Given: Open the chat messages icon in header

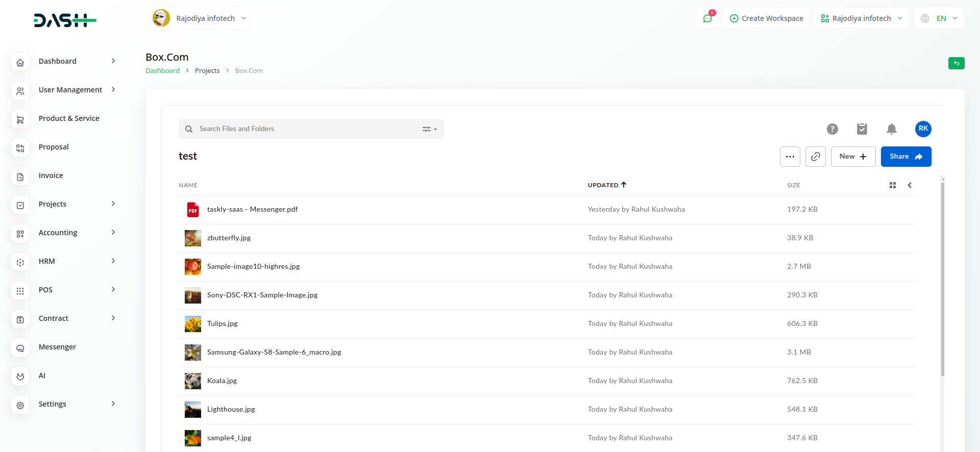Looking at the screenshot, I should pos(707,18).
